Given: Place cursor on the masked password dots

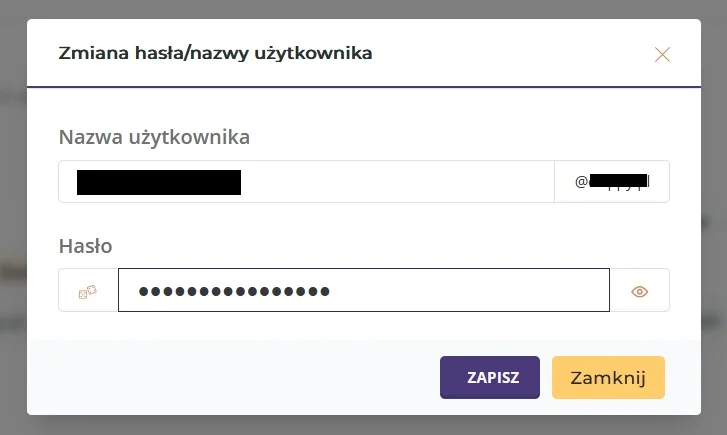Looking at the screenshot, I should 234,291.
